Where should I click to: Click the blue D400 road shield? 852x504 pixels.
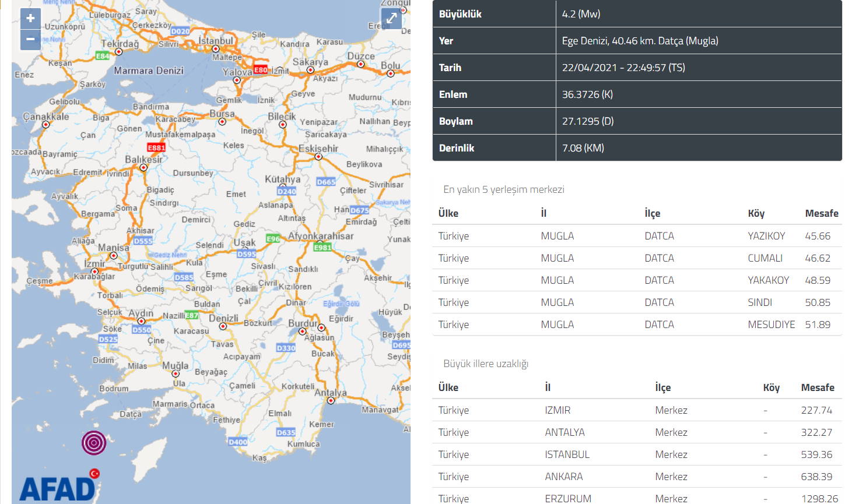click(x=238, y=442)
